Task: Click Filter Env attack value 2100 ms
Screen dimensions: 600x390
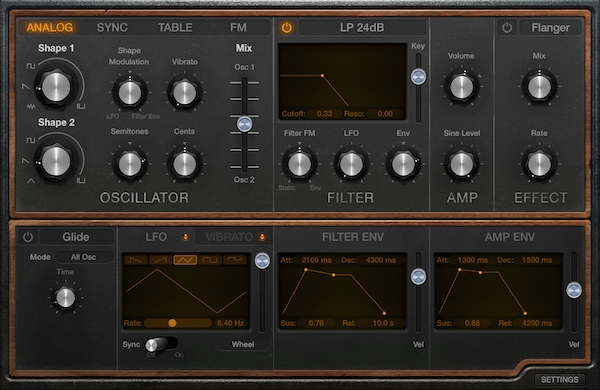Action: [x=316, y=260]
